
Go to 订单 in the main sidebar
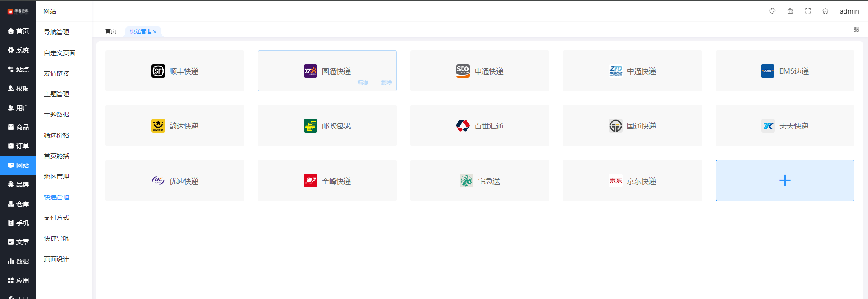coord(18,146)
